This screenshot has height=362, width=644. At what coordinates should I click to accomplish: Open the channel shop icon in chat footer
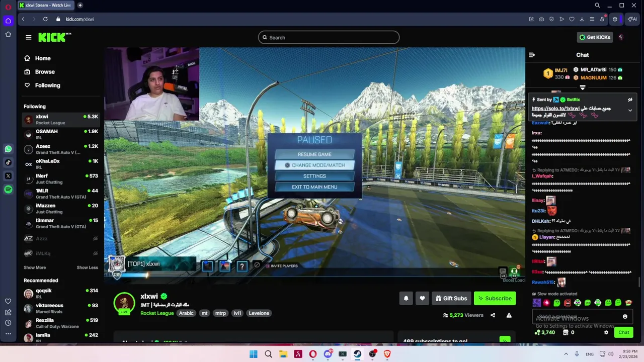pos(566,332)
